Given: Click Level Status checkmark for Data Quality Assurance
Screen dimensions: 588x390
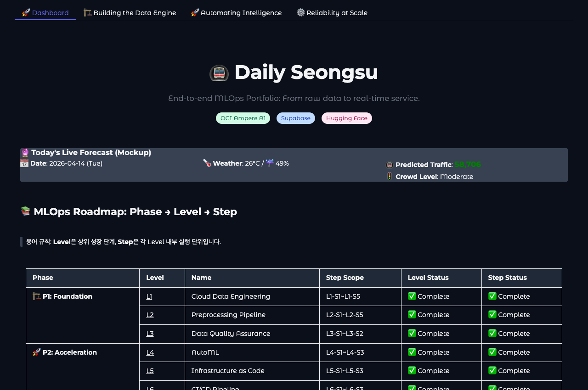Looking at the screenshot, I should click(412, 334).
